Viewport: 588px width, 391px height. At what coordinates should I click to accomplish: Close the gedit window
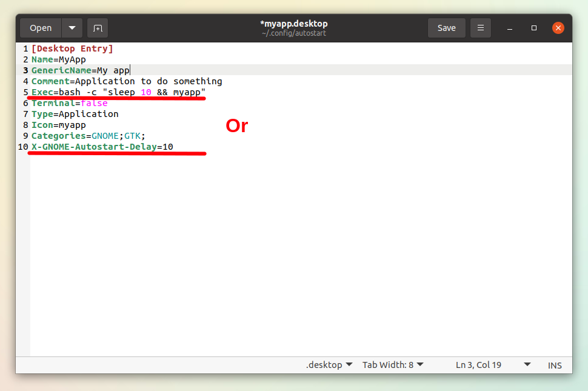pos(558,27)
